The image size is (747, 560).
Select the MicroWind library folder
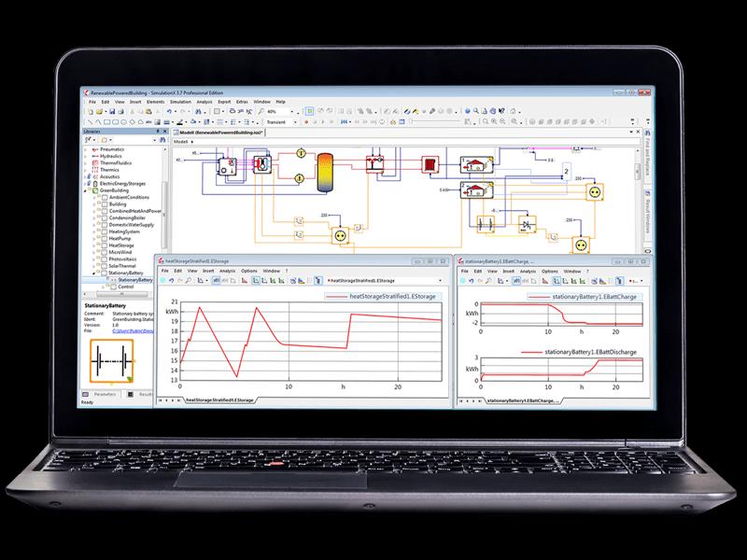pyautogui.click(x=120, y=252)
